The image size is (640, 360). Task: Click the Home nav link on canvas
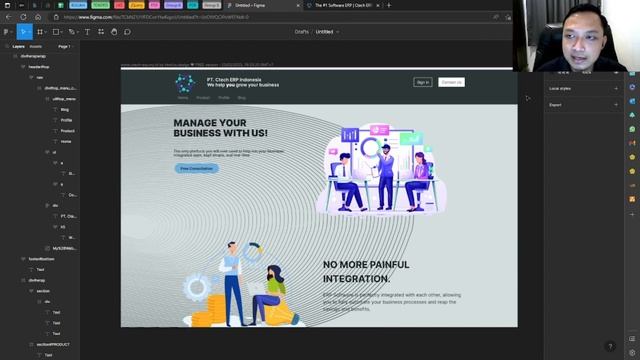pos(182,98)
